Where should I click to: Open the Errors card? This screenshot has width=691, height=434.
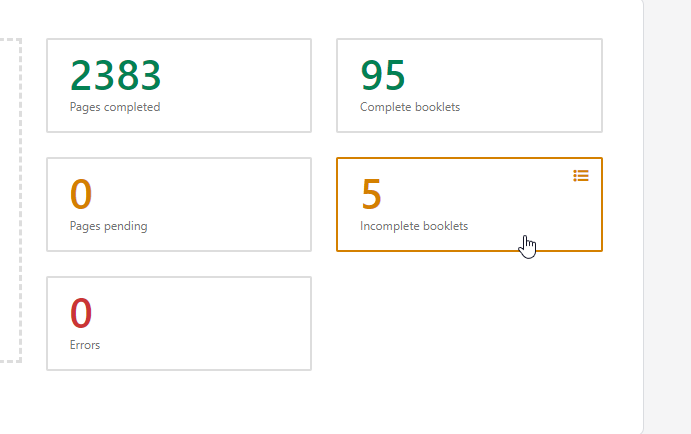tap(179, 323)
